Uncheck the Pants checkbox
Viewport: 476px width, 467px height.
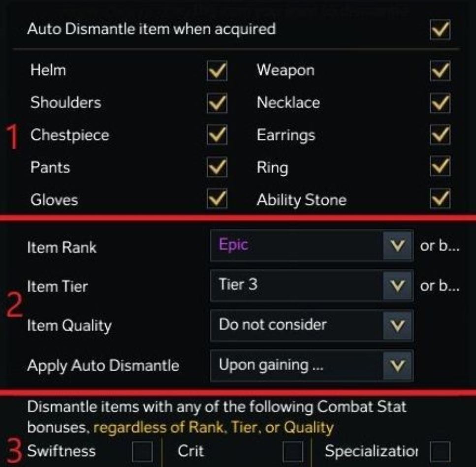[217, 168]
